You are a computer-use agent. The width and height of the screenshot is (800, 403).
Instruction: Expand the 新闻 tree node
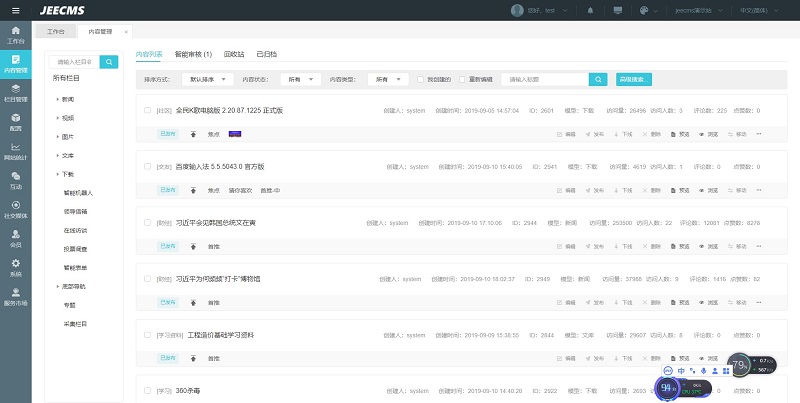[57, 100]
